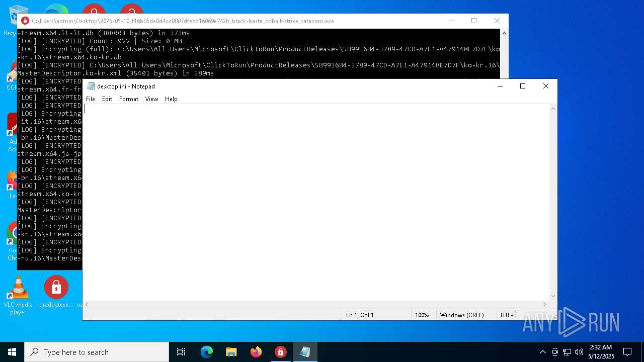The width and height of the screenshot is (644, 362).
Task: Open the Notepad Edit menu
Action: click(x=107, y=99)
